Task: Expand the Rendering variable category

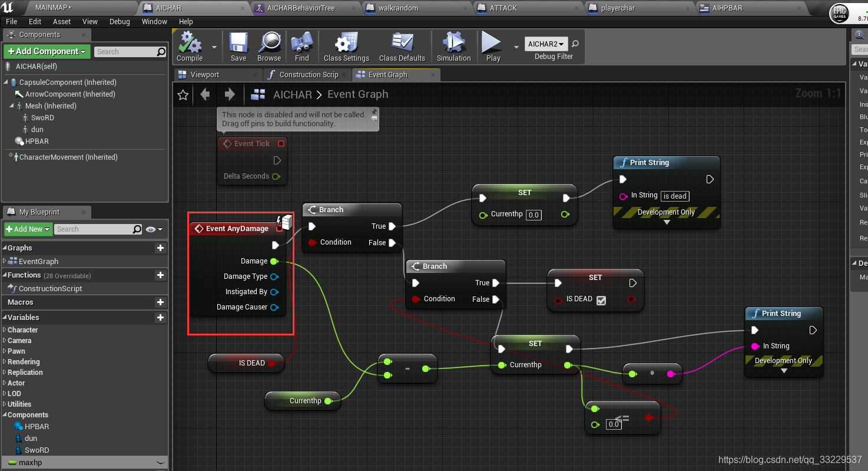Action: (x=5, y=362)
